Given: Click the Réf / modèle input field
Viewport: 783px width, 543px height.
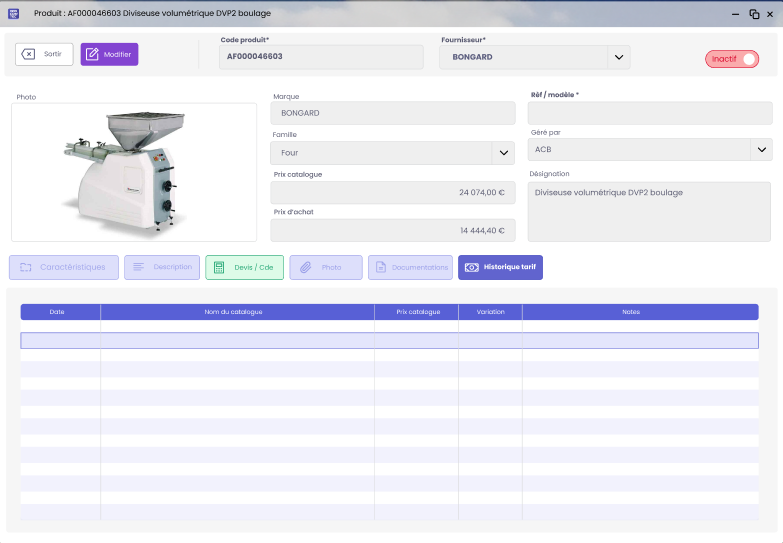Looking at the screenshot, I should (650, 113).
